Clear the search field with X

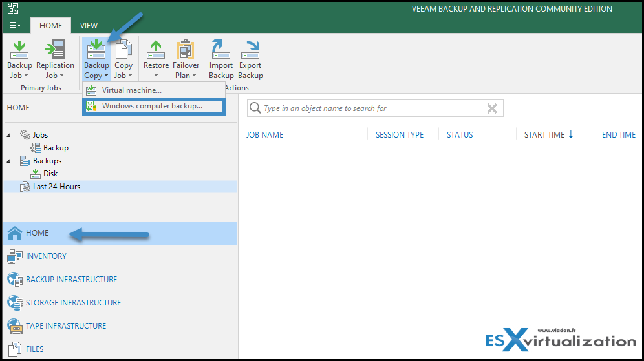coord(491,108)
